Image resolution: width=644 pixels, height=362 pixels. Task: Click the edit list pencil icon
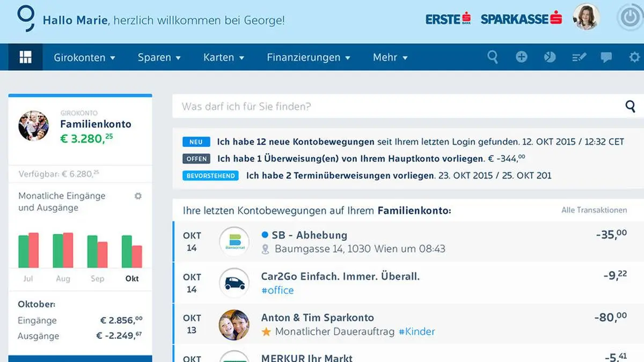click(x=579, y=57)
